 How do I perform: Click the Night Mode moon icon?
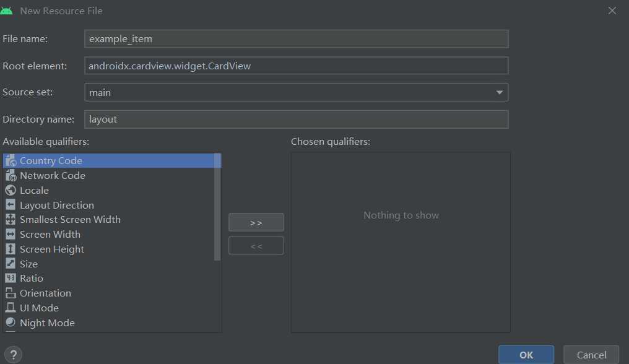pos(11,323)
